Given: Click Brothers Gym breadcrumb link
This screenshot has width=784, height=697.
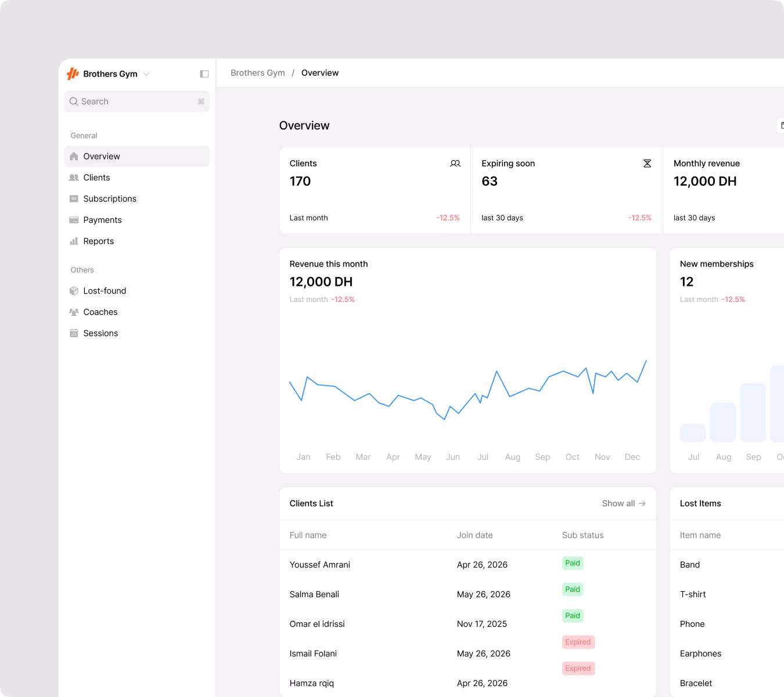Looking at the screenshot, I should (258, 73).
